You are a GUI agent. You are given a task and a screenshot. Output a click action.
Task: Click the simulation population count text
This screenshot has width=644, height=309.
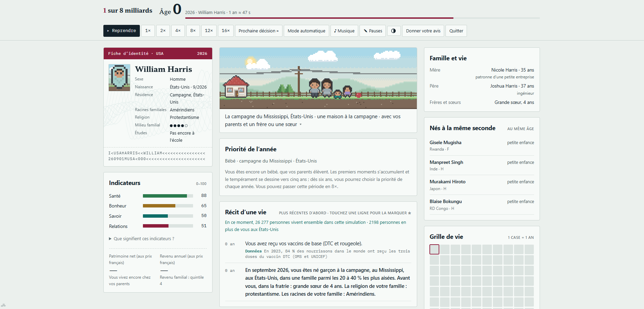(316, 226)
